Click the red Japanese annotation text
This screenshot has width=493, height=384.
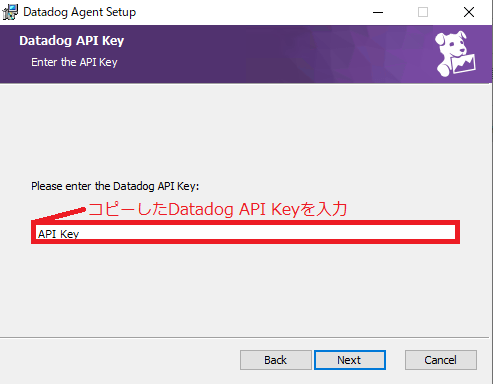pyautogui.click(x=218, y=209)
